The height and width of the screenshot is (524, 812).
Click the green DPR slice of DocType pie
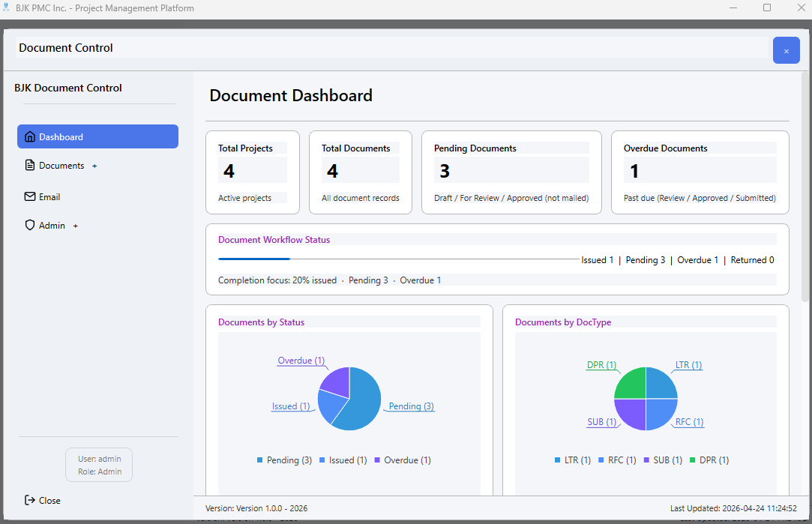coord(631,385)
